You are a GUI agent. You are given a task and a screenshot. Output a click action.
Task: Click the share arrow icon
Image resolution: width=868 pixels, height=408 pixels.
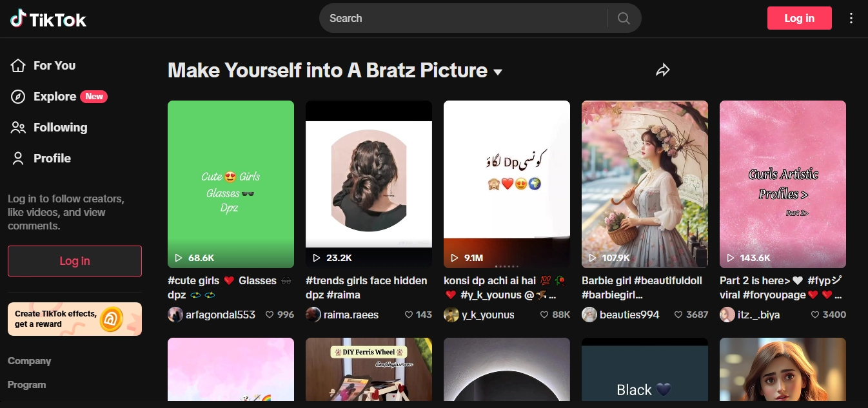(x=662, y=70)
